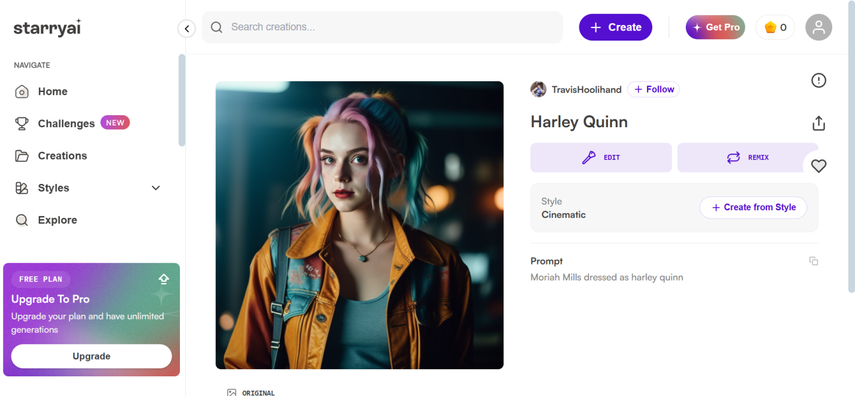Click the Upgrade button
Image resolution: width=855 pixels, height=396 pixels.
(92, 356)
